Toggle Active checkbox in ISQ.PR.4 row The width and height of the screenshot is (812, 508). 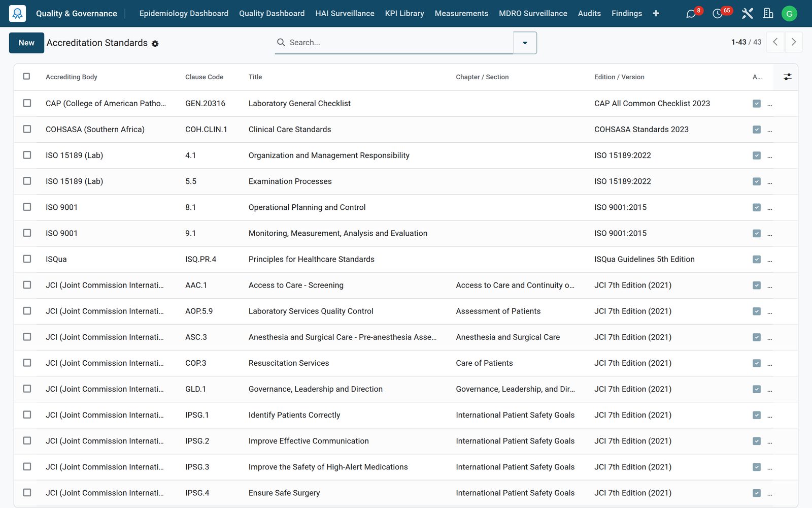tap(757, 260)
